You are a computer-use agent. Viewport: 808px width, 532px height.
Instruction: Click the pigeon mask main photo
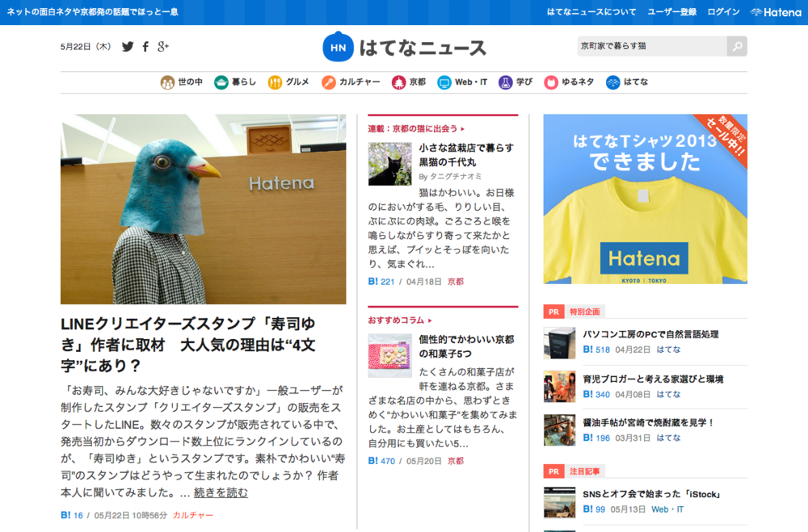pos(204,209)
